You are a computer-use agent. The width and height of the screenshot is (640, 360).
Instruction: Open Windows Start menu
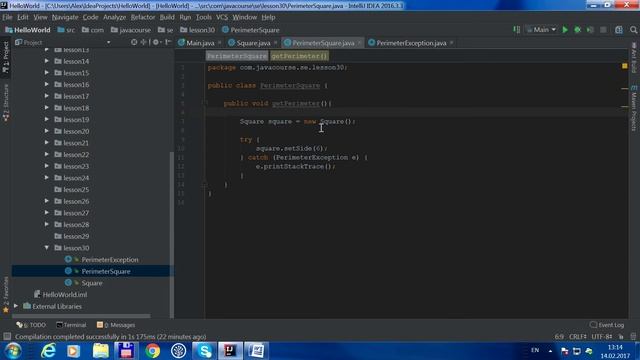click(x=13, y=351)
